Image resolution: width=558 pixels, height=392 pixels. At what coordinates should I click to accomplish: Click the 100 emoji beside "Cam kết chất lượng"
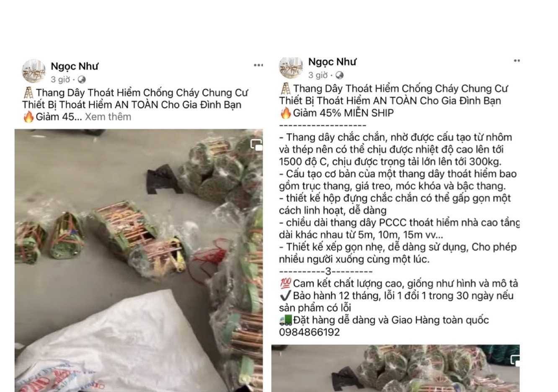(285, 284)
